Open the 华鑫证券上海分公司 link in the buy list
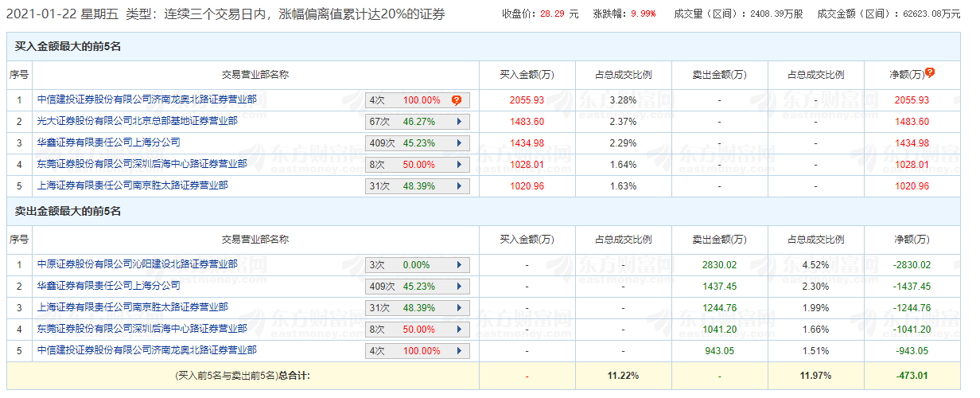 [x=109, y=142]
